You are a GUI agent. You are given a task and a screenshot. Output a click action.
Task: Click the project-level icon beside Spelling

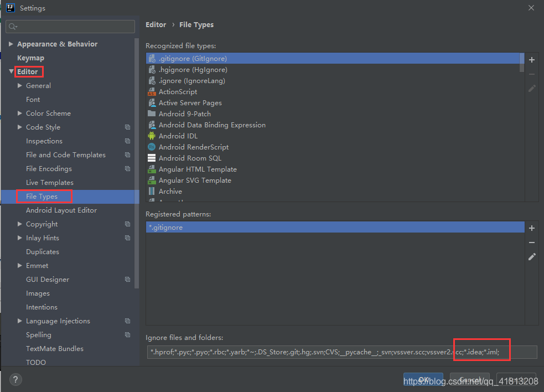tap(128, 335)
